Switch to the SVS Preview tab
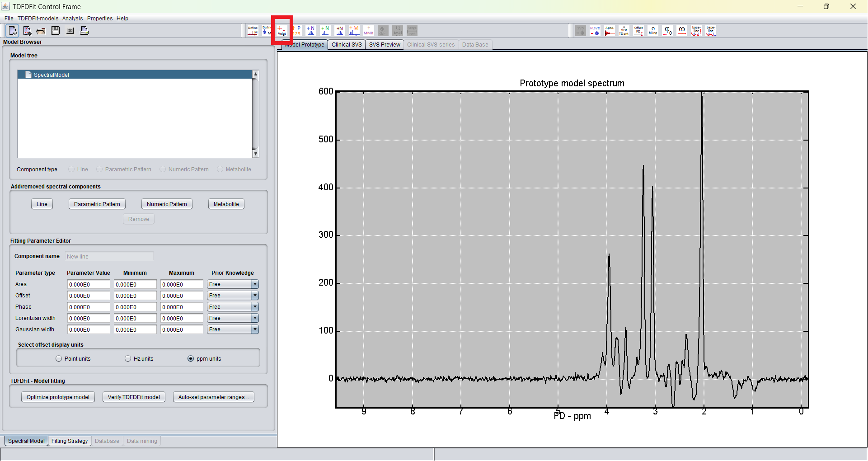Screen dimensions: 868x461 (x=385, y=45)
